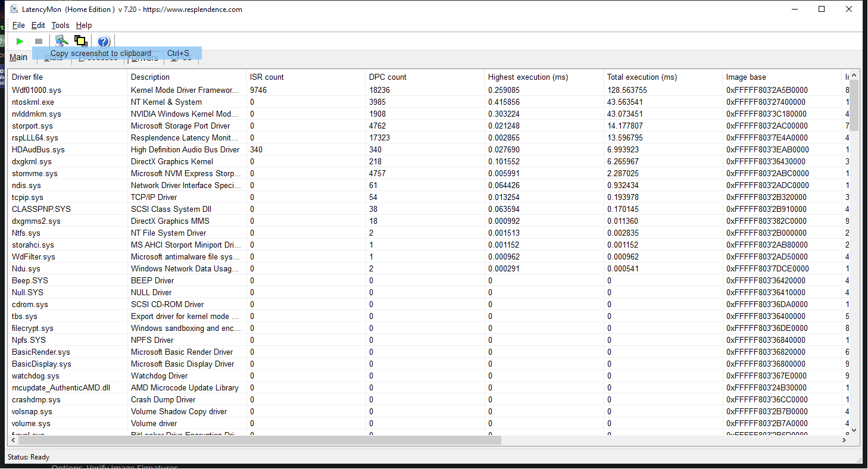The image size is (868, 469).
Task: Select the cdrom.sys driver row
Action: tap(429, 304)
